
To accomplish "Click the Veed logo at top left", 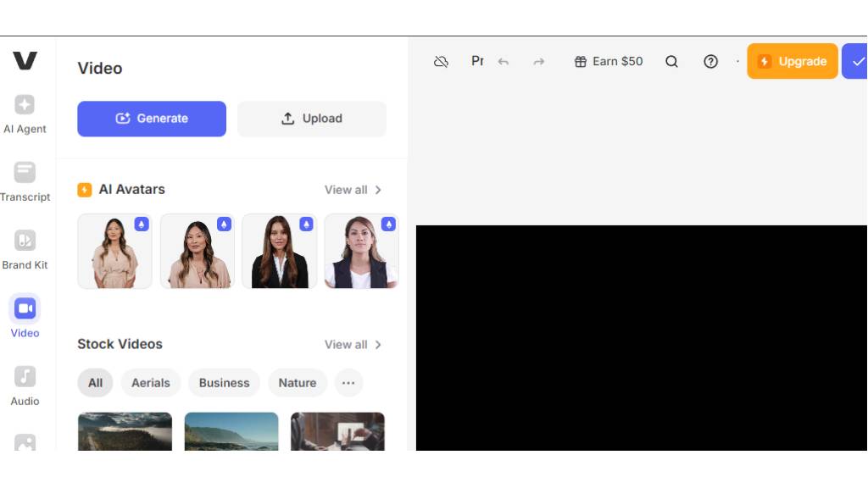I will [x=25, y=60].
